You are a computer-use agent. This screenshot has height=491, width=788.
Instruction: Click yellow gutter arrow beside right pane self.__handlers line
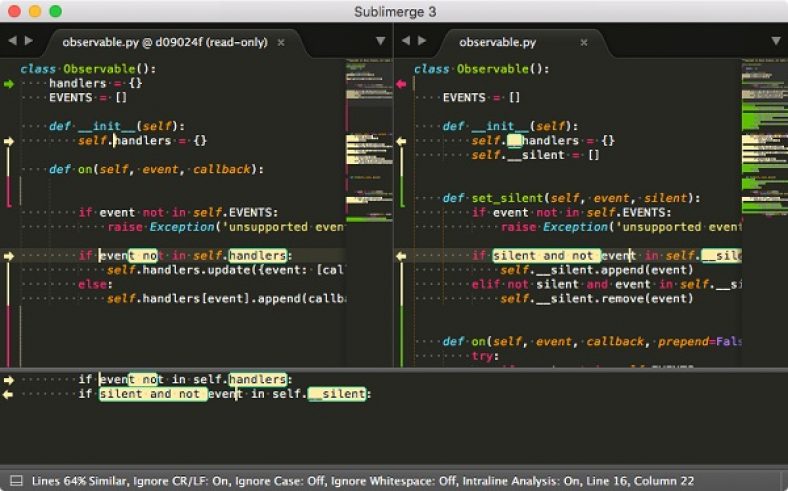[x=402, y=141]
